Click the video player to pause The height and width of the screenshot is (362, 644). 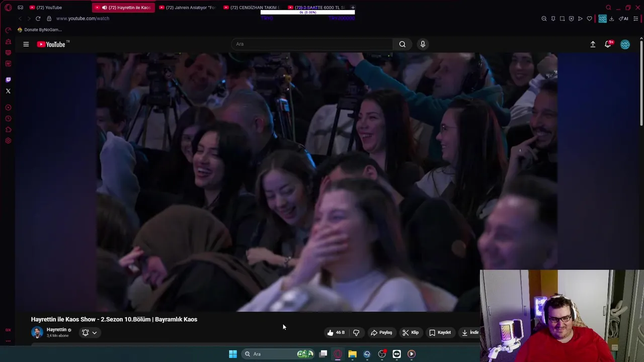[327, 182]
